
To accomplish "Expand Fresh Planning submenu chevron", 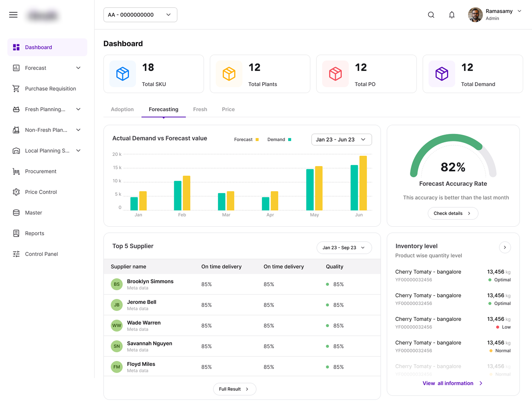I will (x=78, y=109).
